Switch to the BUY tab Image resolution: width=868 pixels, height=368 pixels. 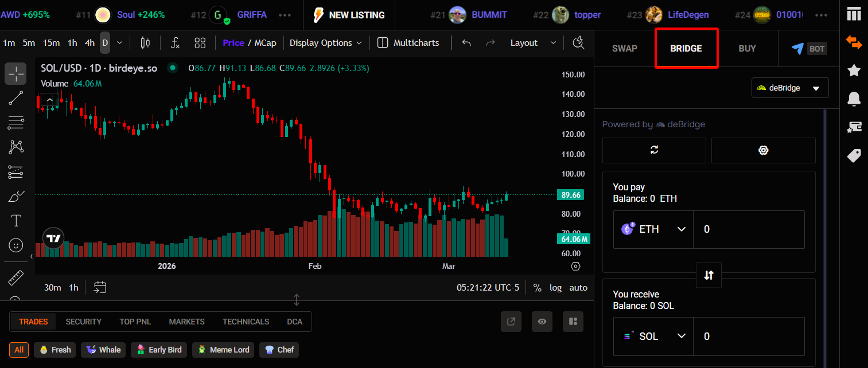(x=747, y=49)
